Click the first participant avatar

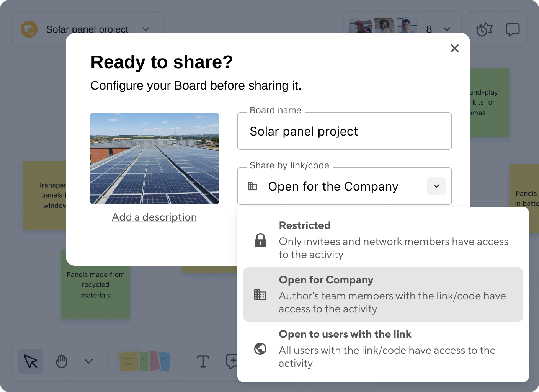[360, 26]
